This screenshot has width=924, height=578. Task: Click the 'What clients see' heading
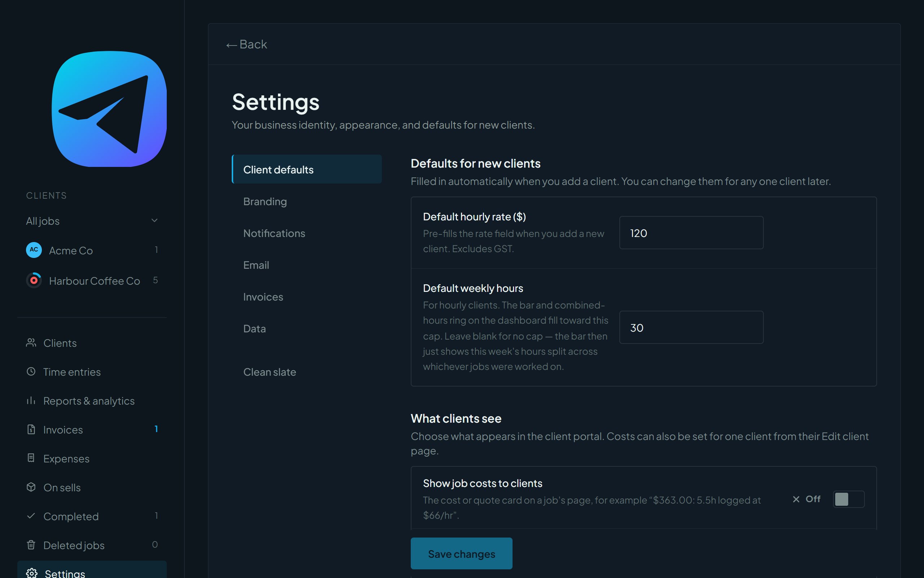[x=456, y=418]
